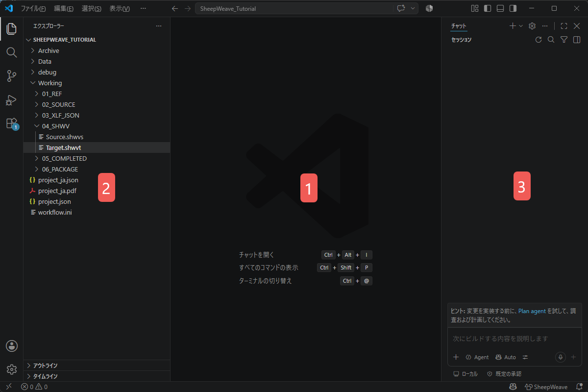Toggle the secondary side bar
The height and width of the screenshot is (392, 588).
tap(513, 8)
